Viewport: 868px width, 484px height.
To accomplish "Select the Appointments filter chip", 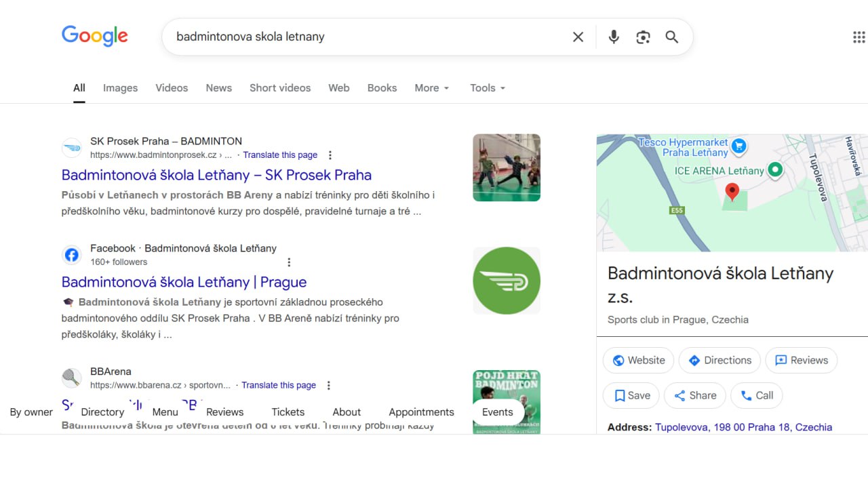I will coord(421,412).
